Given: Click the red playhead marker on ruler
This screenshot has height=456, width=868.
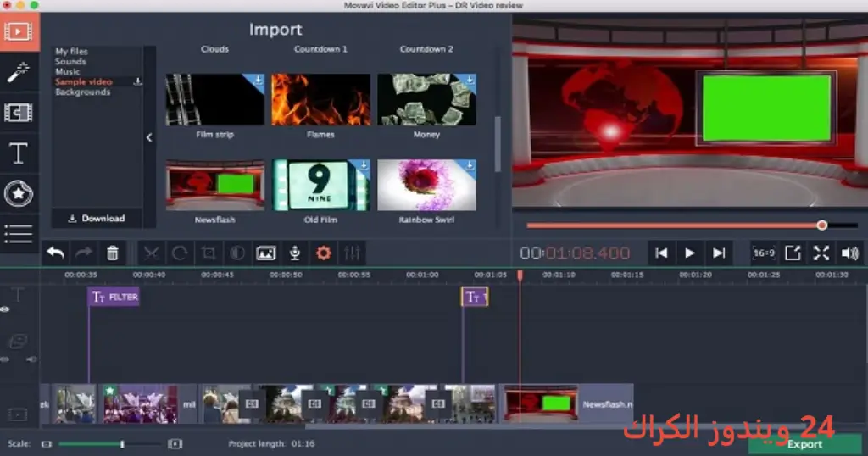Looking at the screenshot, I should [x=520, y=275].
